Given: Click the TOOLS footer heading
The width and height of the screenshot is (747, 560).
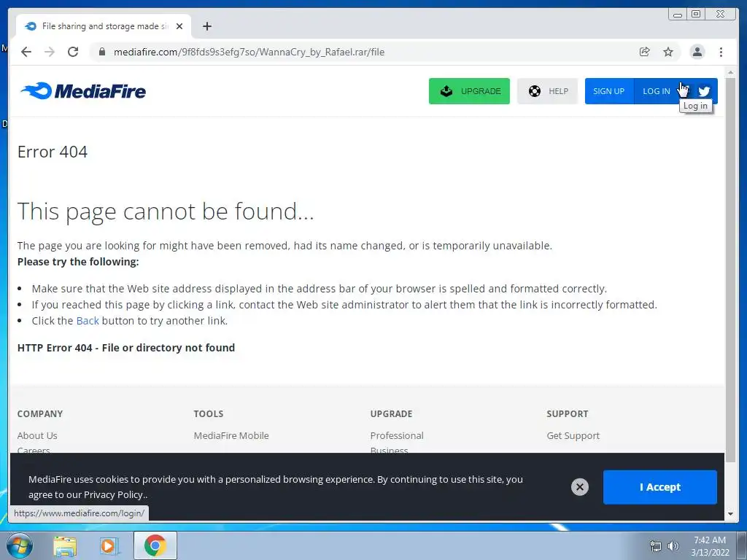Looking at the screenshot, I should point(208,414).
